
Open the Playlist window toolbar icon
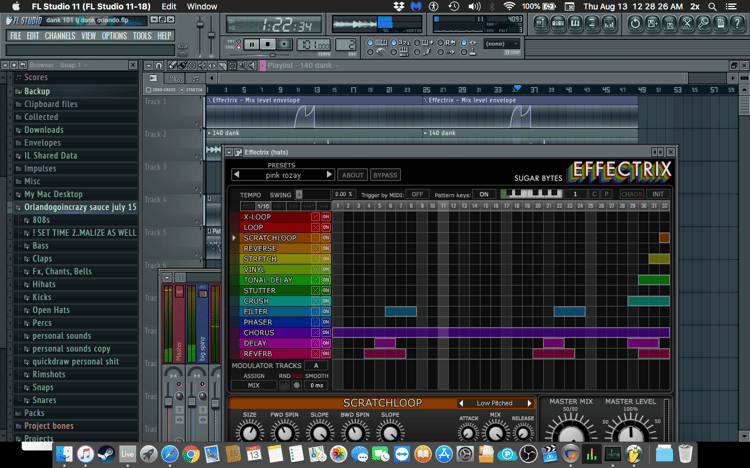tap(541, 23)
